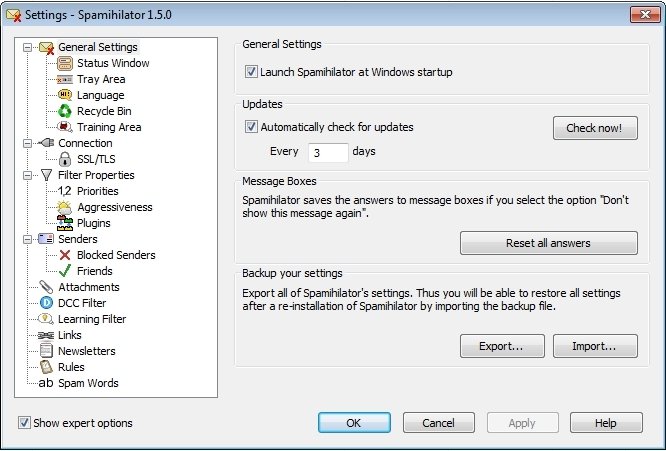Click the Spam Words ab icon
The height and width of the screenshot is (451, 666).
pos(46,383)
